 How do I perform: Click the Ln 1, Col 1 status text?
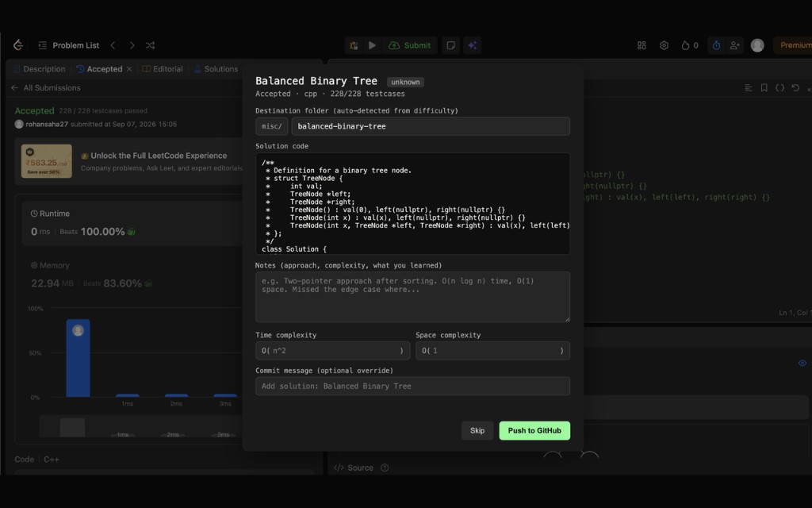coord(795,313)
